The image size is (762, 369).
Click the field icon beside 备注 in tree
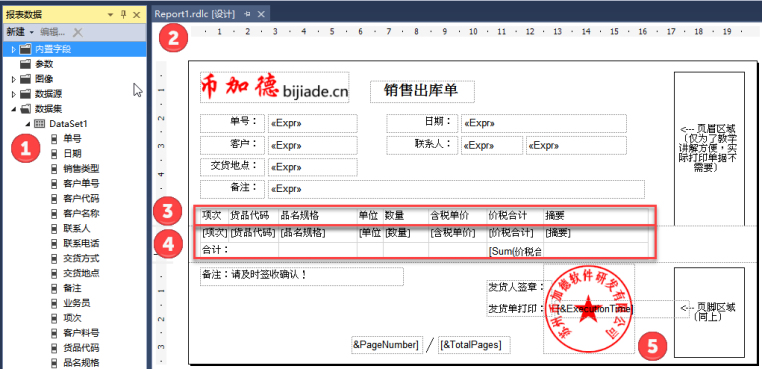coord(54,288)
